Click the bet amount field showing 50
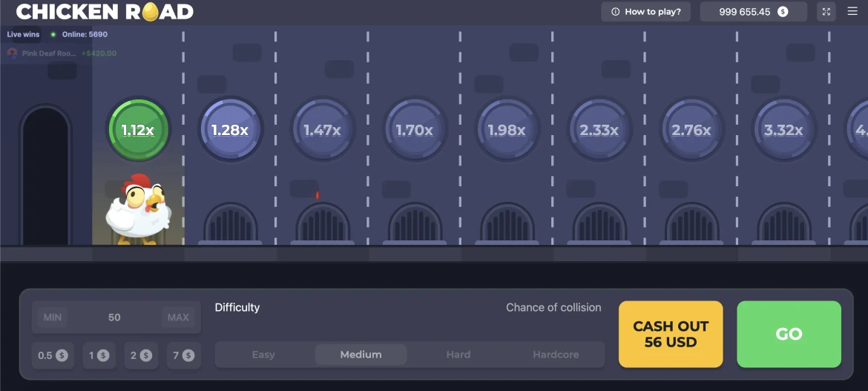This screenshot has width=868, height=391. pyautogui.click(x=114, y=318)
